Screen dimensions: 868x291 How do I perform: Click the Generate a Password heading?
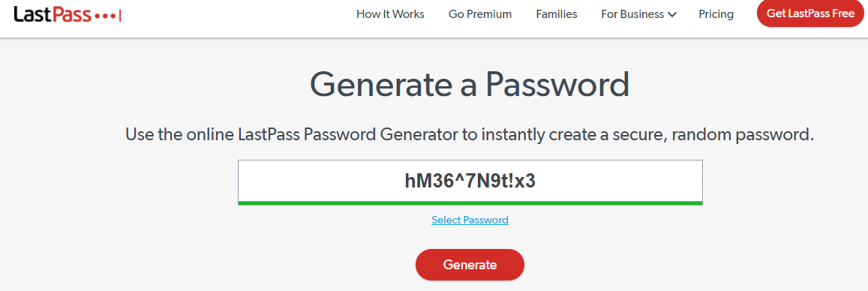click(470, 85)
